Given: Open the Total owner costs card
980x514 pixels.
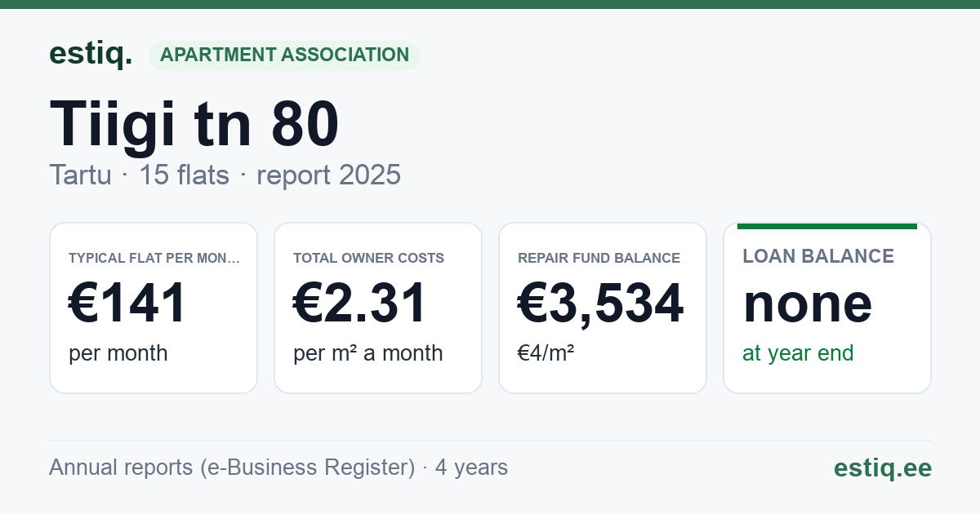Looking at the screenshot, I should [378, 308].
